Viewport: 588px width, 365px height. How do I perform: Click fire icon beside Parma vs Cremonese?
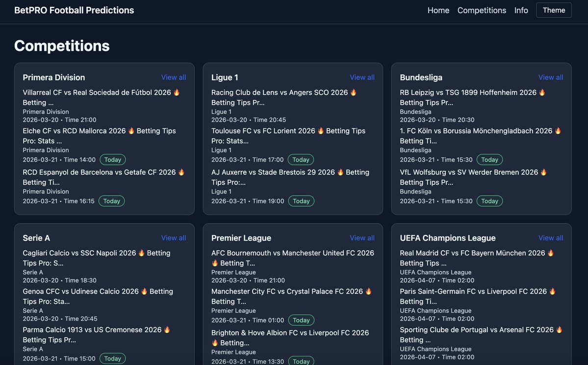pos(167,329)
